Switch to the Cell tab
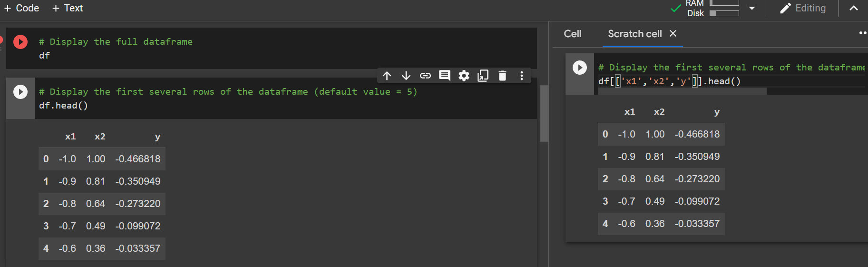 pyautogui.click(x=572, y=34)
